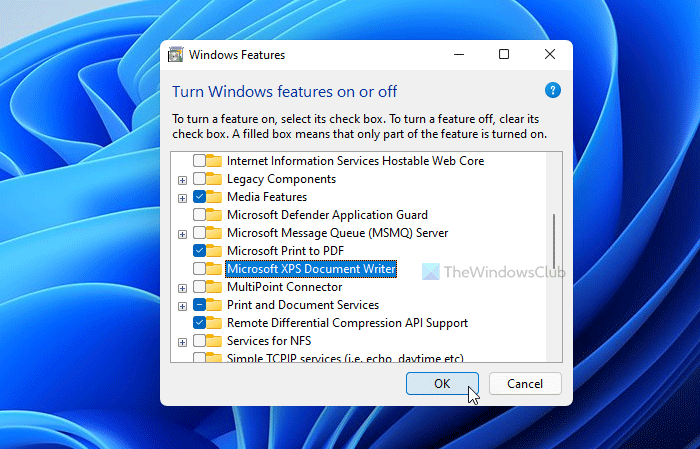Click the MultiPoint Connector folder icon
The image size is (700, 449).
coord(214,287)
